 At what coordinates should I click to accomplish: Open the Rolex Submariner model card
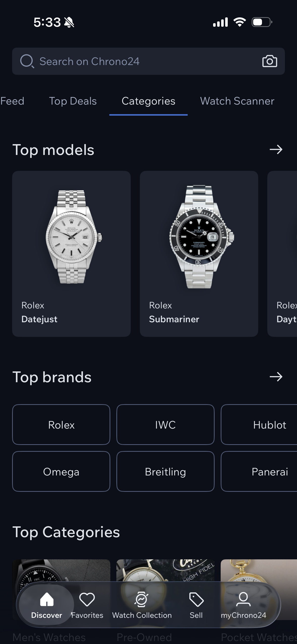click(199, 253)
